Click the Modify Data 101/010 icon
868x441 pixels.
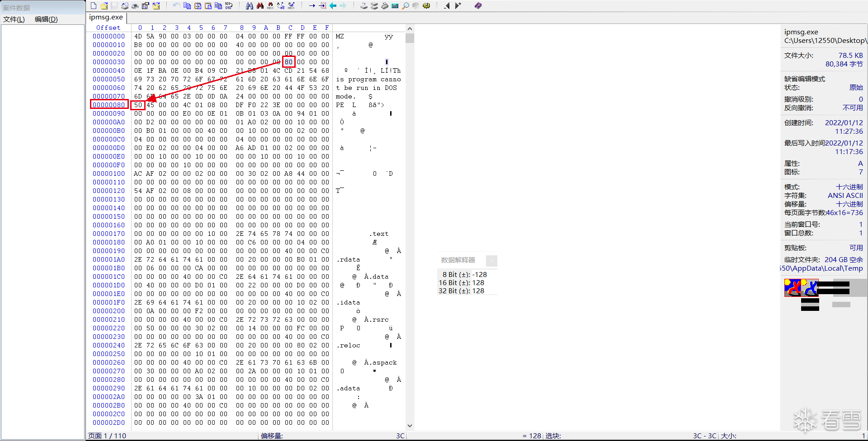pyautogui.click(x=229, y=6)
